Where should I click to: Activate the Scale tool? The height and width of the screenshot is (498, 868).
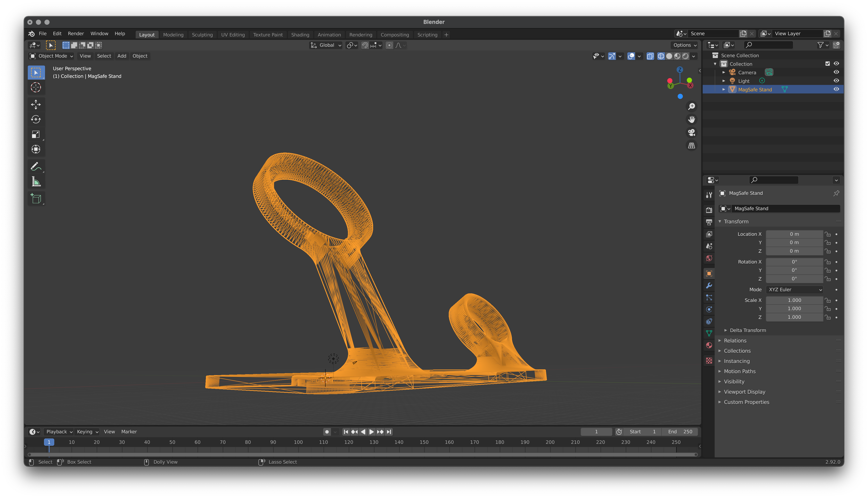click(36, 134)
